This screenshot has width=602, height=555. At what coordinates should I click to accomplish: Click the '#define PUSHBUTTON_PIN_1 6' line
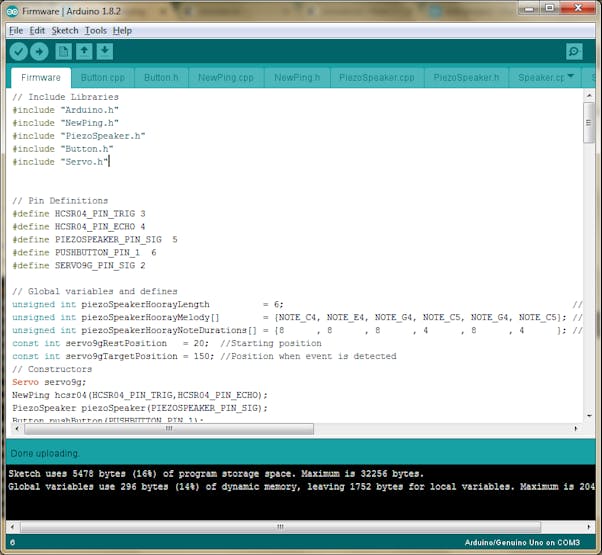[84, 253]
